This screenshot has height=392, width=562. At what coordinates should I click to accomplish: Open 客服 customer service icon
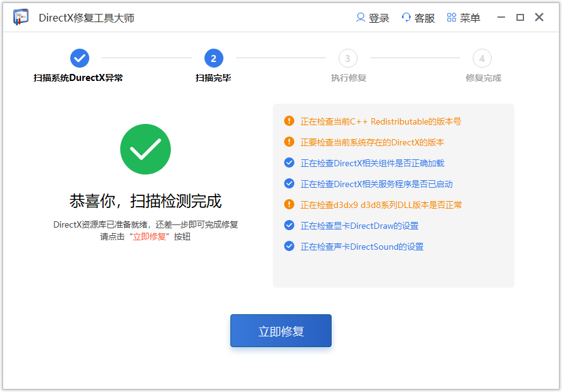(x=405, y=18)
